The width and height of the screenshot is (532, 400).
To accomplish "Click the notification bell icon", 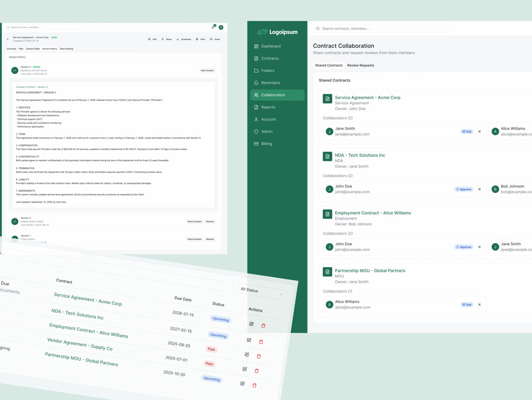I will (x=213, y=27).
